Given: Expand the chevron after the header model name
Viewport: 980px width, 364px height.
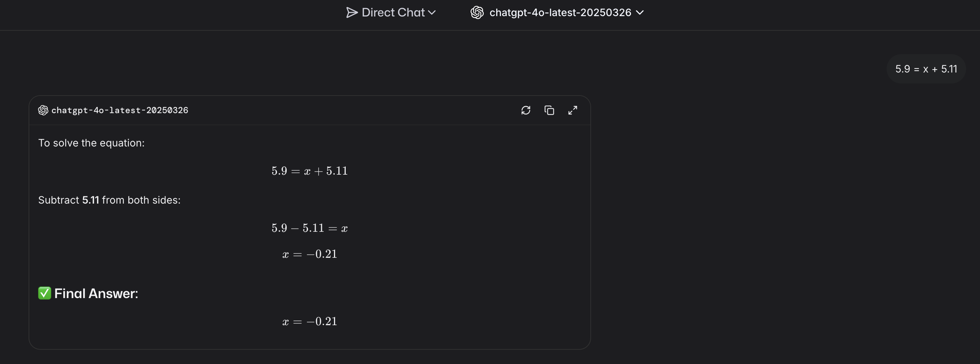Looking at the screenshot, I should coord(640,12).
